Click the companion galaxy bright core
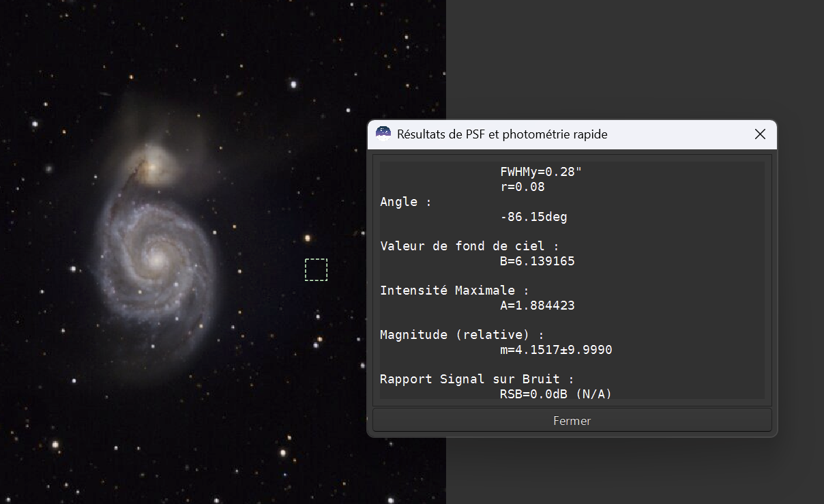This screenshot has height=504, width=824. (x=152, y=166)
